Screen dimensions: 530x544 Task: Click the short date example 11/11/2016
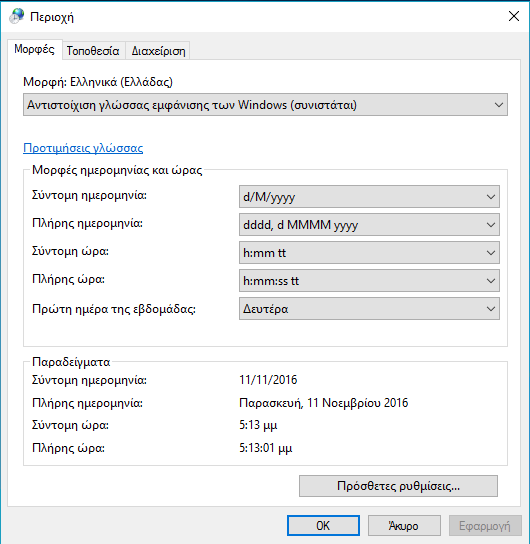click(268, 380)
